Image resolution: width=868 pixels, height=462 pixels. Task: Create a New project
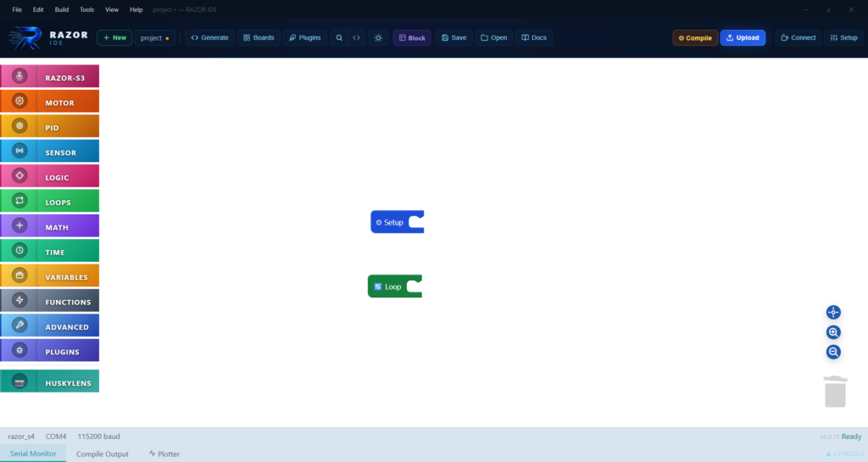[114, 37]
